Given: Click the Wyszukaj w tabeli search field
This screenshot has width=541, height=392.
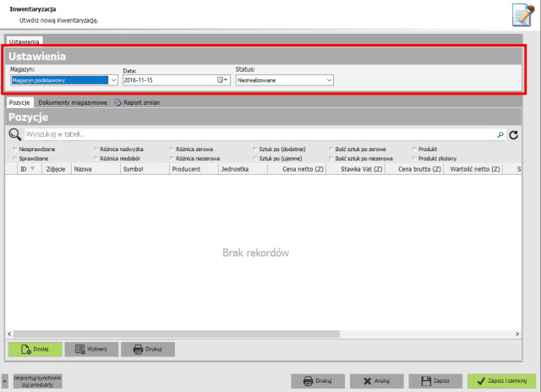Looking at the screenshot, I should click(x=260, y=134).
